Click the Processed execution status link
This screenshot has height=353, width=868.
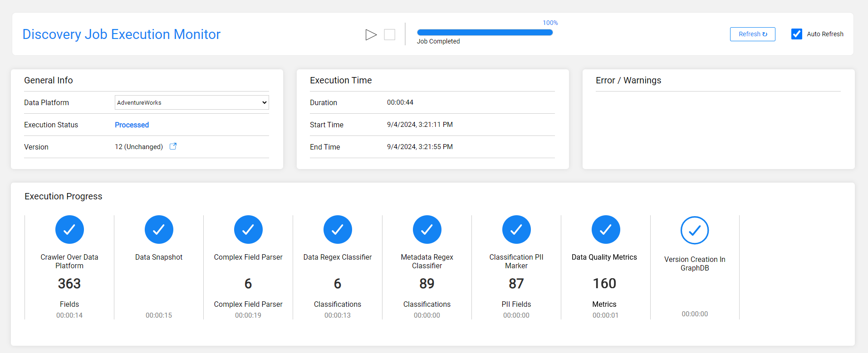click(132, 125)
